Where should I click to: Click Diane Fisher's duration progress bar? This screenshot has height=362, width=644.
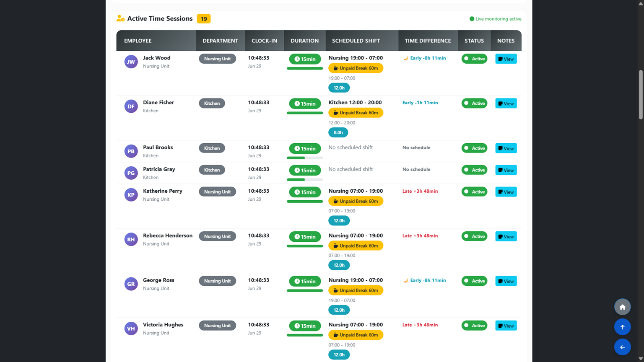(x=305, y=113)
